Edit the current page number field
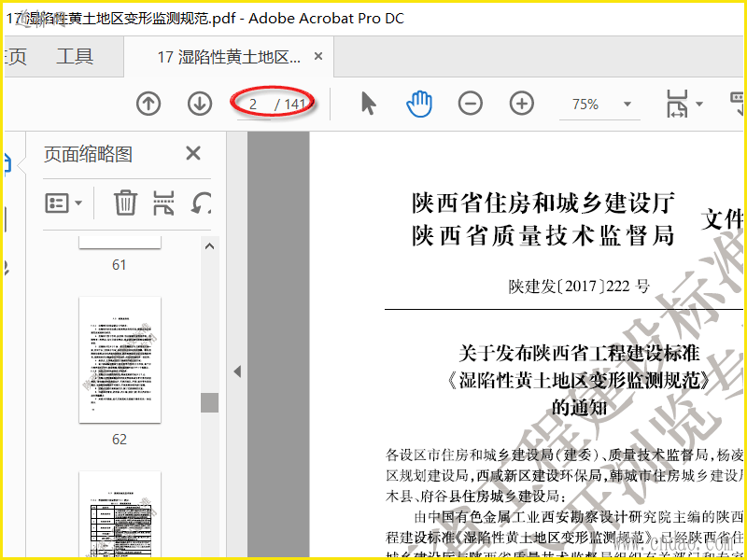The width and height of the screenshot is (747, 560). 253,104
